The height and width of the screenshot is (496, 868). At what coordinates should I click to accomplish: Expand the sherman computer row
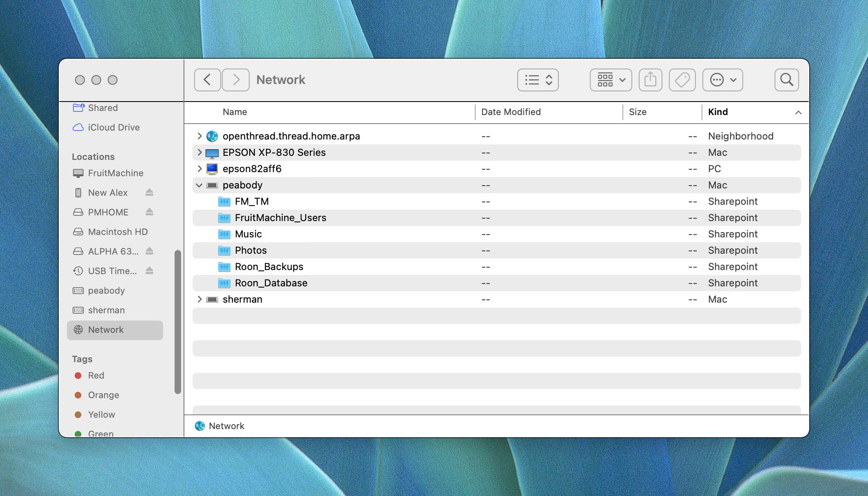[199, 299]
